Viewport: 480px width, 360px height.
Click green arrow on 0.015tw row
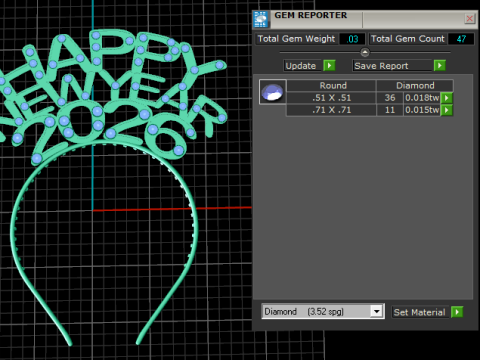tap(447, 110)
